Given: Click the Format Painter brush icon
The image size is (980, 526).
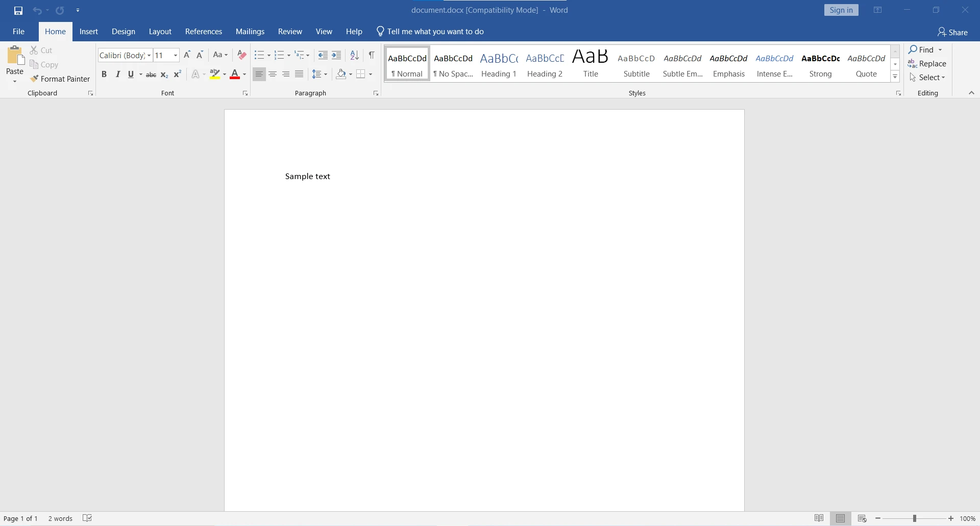Looking at the screenshot, I should tap(34, 79).
